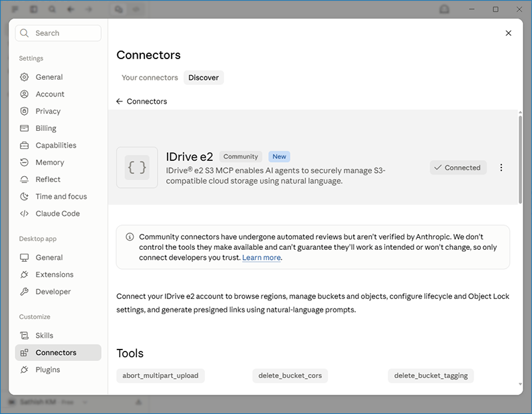Select the Memory history icon

click(24, 162)
